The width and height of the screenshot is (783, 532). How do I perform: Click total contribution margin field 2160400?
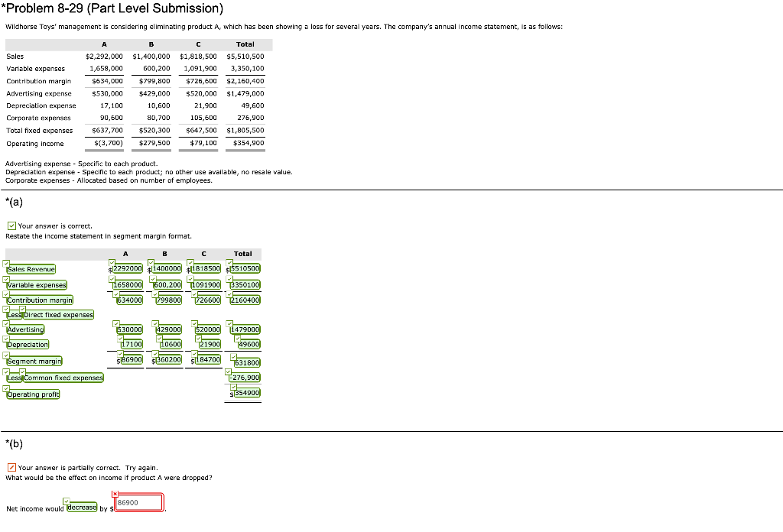click(245, 300)
